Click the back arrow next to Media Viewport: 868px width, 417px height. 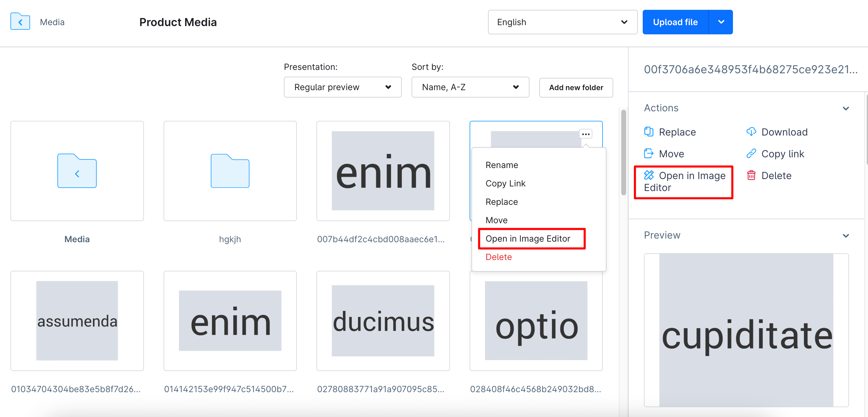(20, 21)
